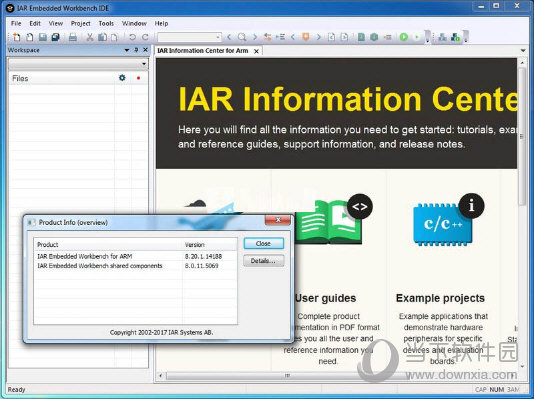Open the Project menu
This screenshot has height=399, width=534.
point(81,23)
